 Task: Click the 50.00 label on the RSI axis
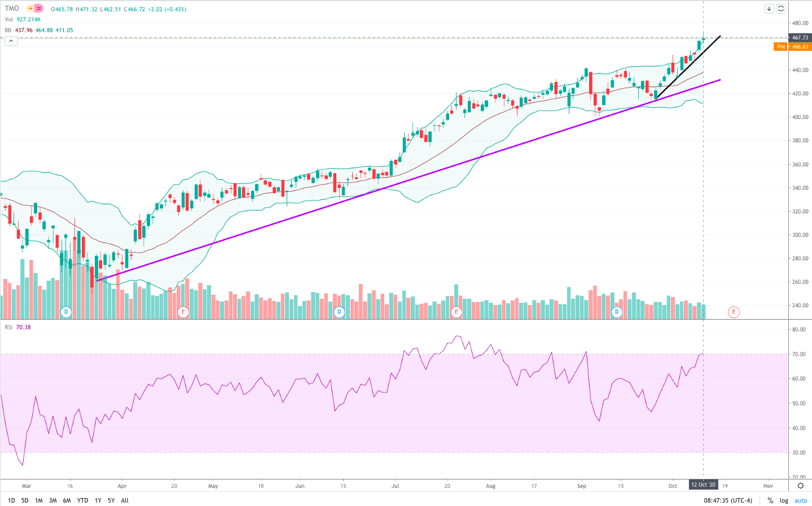[x=799, y=404]
